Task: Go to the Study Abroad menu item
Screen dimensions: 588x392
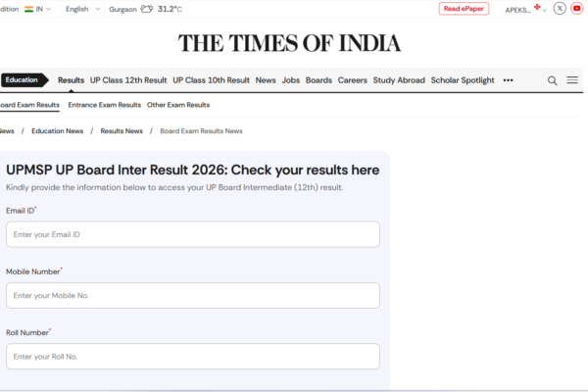Action: coord(399,80)
